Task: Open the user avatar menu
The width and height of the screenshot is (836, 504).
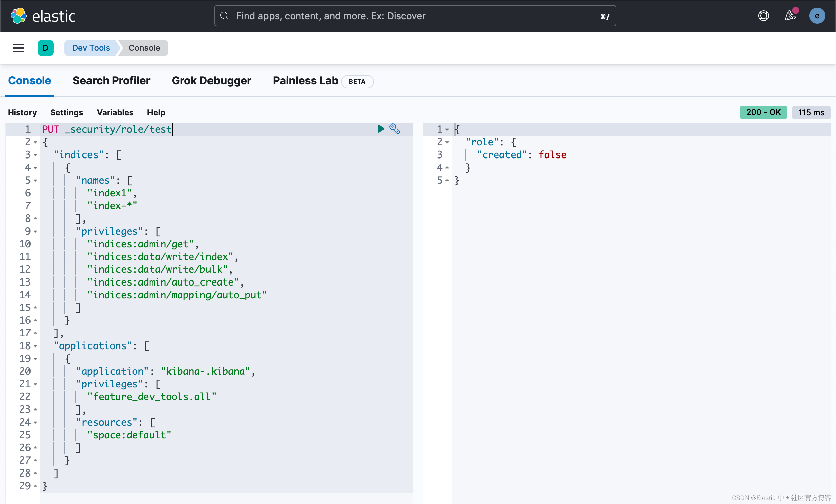Action: pos(817,16)
